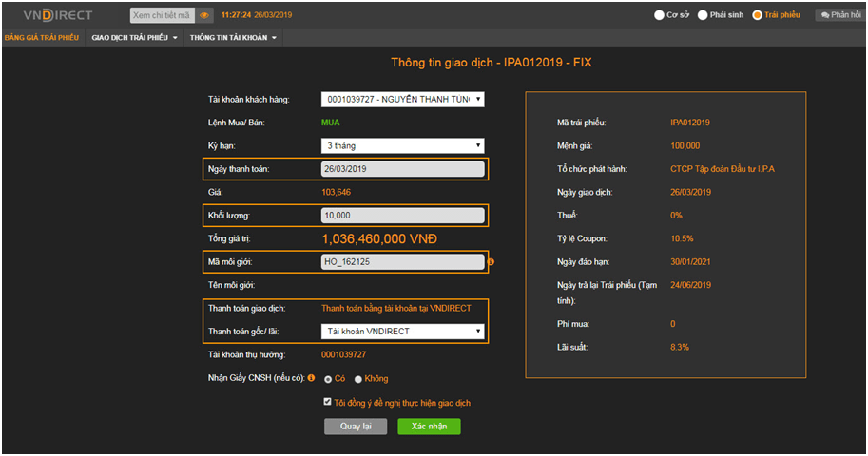This screenshot has width=868, height=456.
Task: Click the Khối lượng input field
Action: point(403,216)
